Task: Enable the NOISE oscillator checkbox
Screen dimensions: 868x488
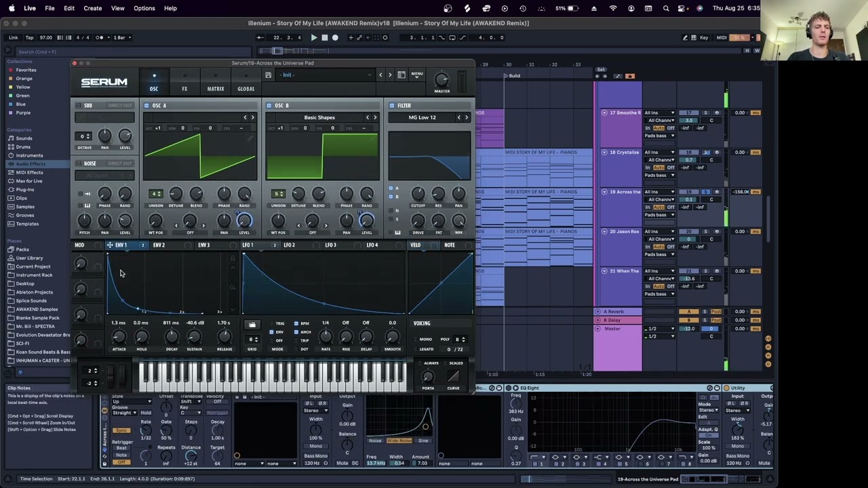Action: pos(79,163)
